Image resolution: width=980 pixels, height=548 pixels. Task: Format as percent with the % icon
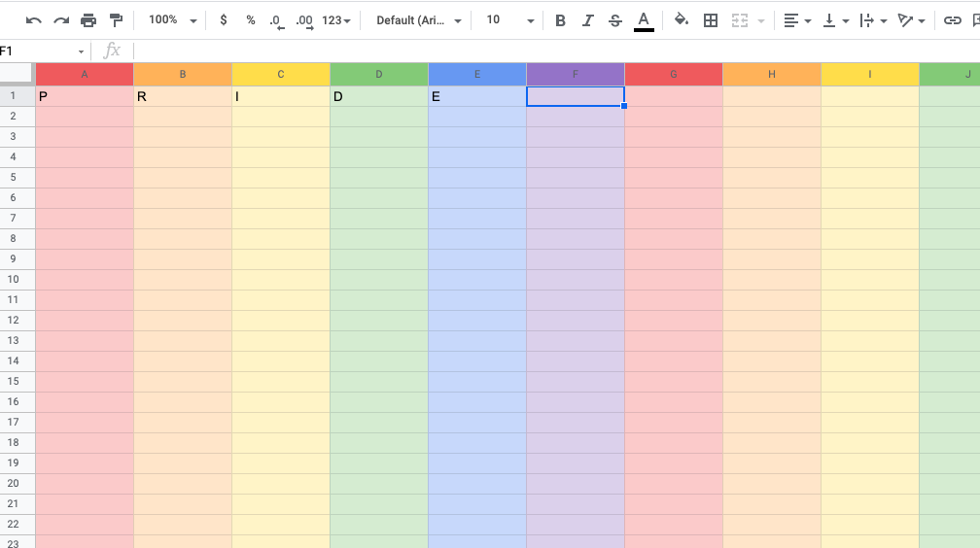[x=251, y=20]
